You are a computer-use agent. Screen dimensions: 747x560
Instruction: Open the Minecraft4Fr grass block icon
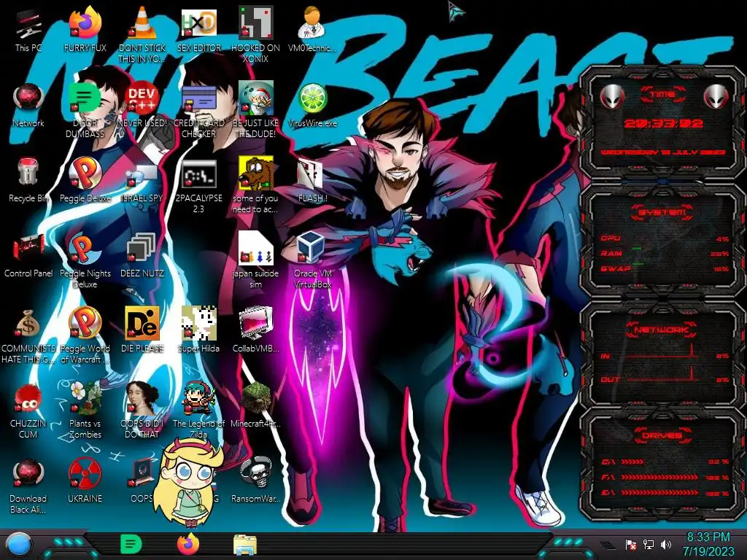(x=256, y=399)
